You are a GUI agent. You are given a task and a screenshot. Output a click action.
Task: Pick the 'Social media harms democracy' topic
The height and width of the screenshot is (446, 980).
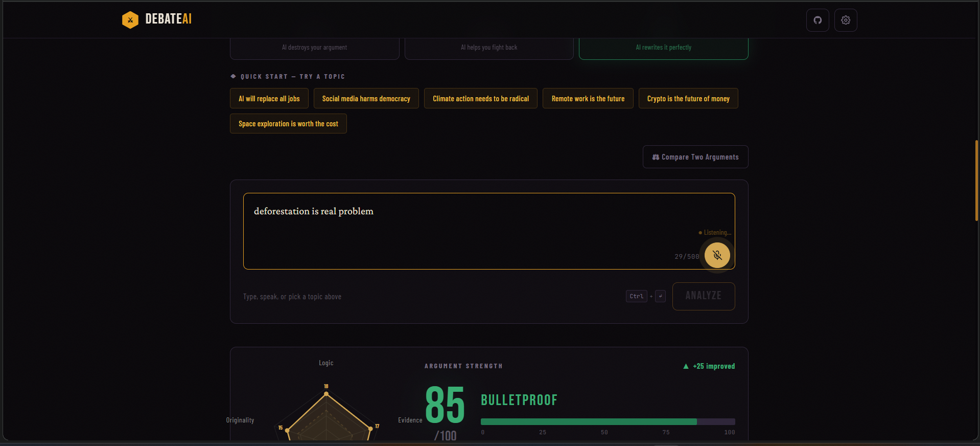coord(366,98)
